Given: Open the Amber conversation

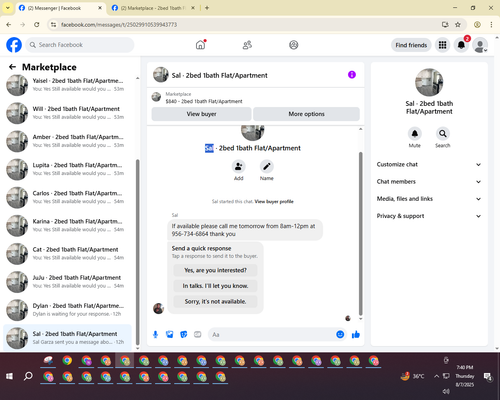Looking at the screenshot, I should (x=67, y=141).
